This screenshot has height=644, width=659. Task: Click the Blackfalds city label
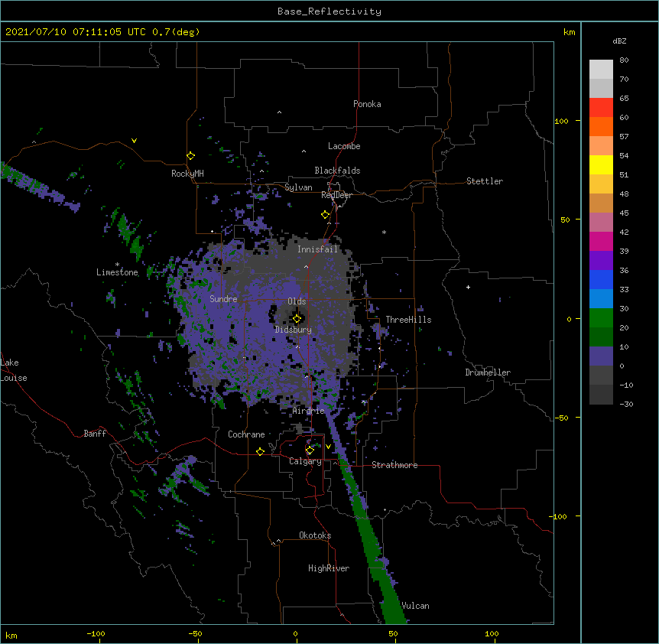click(337, 171)
